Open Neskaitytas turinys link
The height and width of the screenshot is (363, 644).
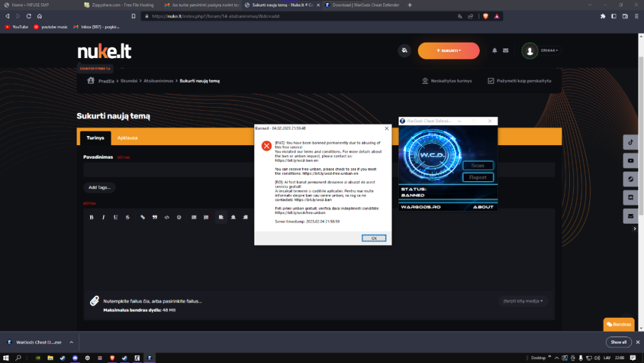(448, 81)
